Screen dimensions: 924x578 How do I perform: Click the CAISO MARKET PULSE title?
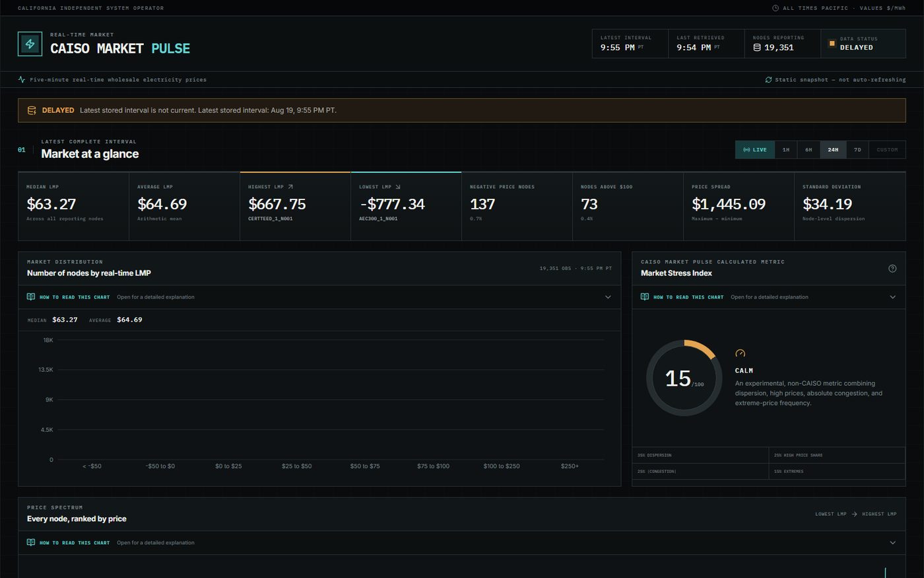click(120, 48)
